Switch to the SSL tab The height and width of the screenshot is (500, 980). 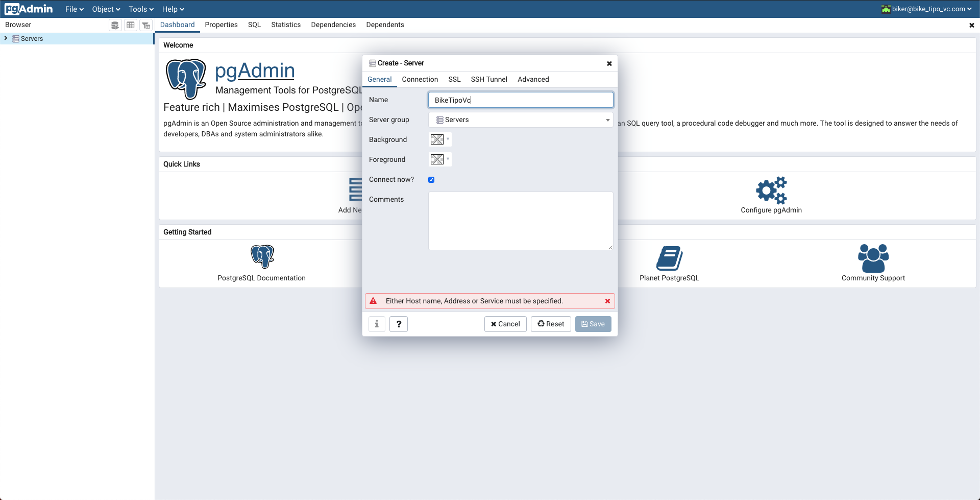454,79
